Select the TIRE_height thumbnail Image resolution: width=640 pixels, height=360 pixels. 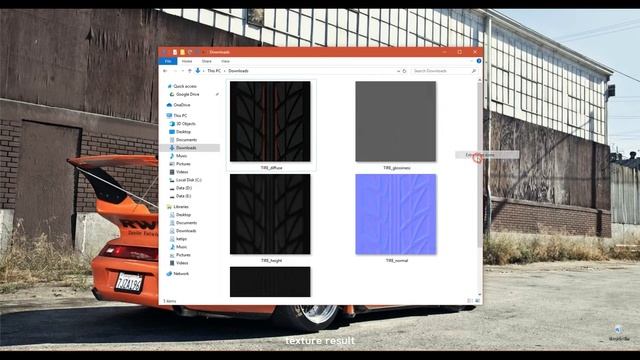(270, 214)
